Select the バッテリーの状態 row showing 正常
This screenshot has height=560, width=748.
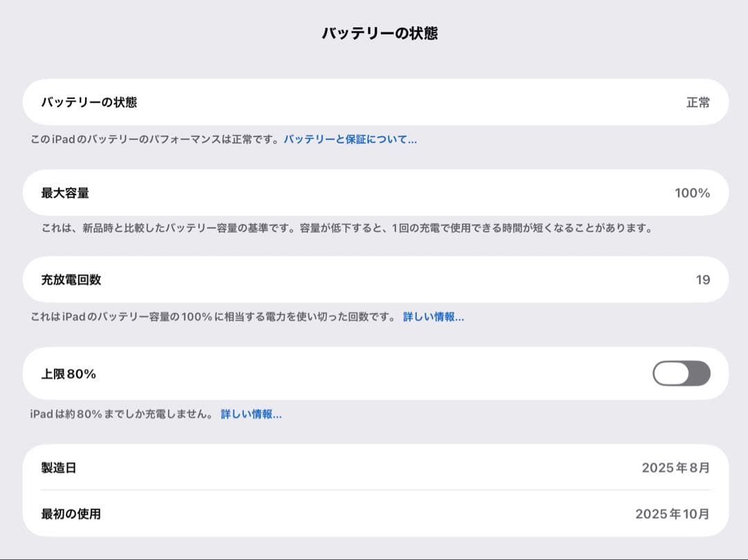tap(374, 102)
